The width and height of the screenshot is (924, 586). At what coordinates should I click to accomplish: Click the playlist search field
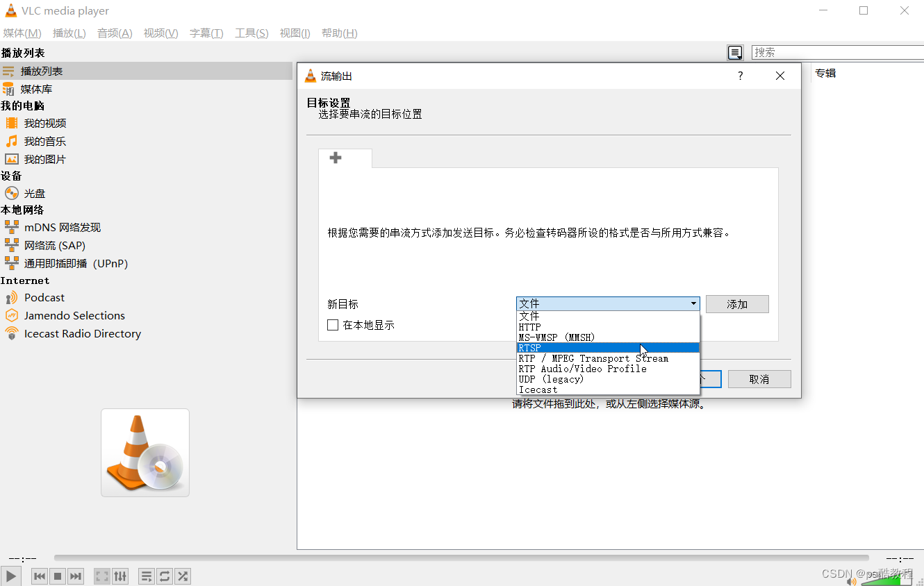click(838, 52)
